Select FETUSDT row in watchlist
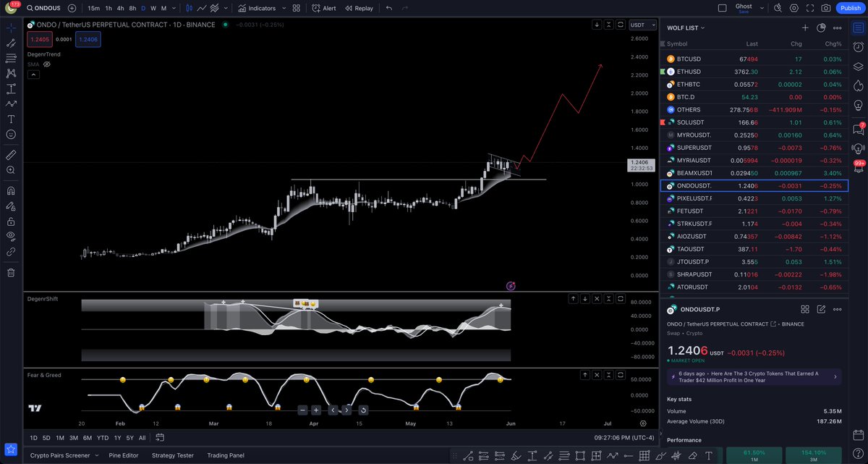Screen dimensions: 868x464 tap(754, 211)
